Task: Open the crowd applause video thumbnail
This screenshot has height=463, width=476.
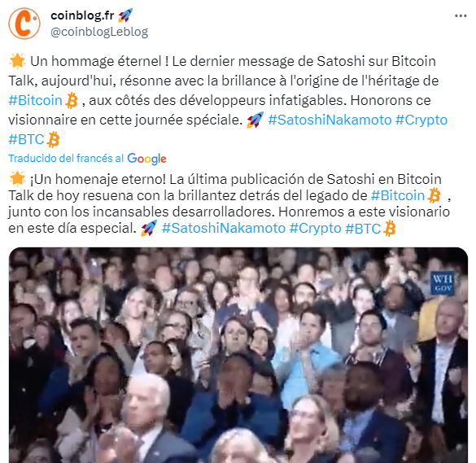Action: [x=238, y=355]
